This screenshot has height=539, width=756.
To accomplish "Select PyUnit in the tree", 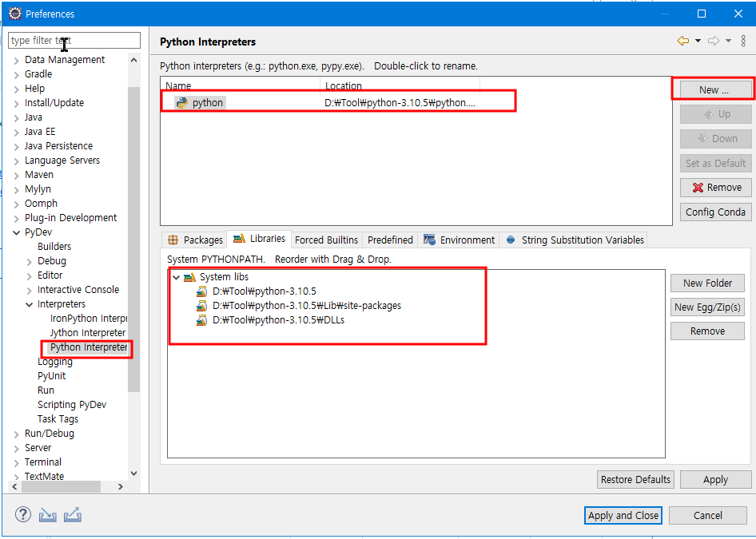I will tap(52, 376).
